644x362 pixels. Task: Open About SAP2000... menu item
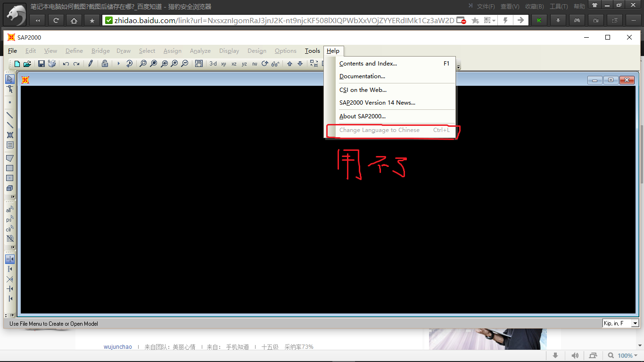(x=390, y=116)
